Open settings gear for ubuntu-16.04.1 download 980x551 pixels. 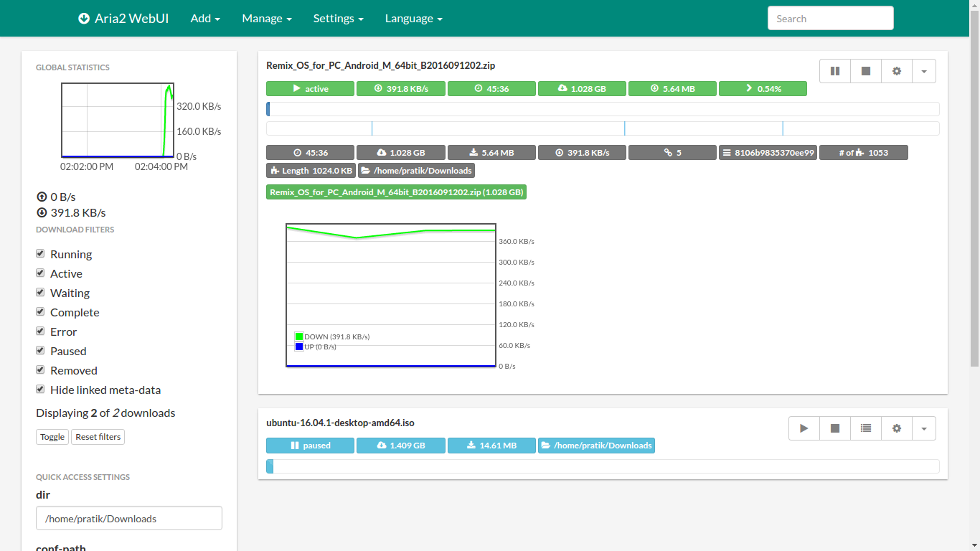pyautogui.click(x=897, y=428)
